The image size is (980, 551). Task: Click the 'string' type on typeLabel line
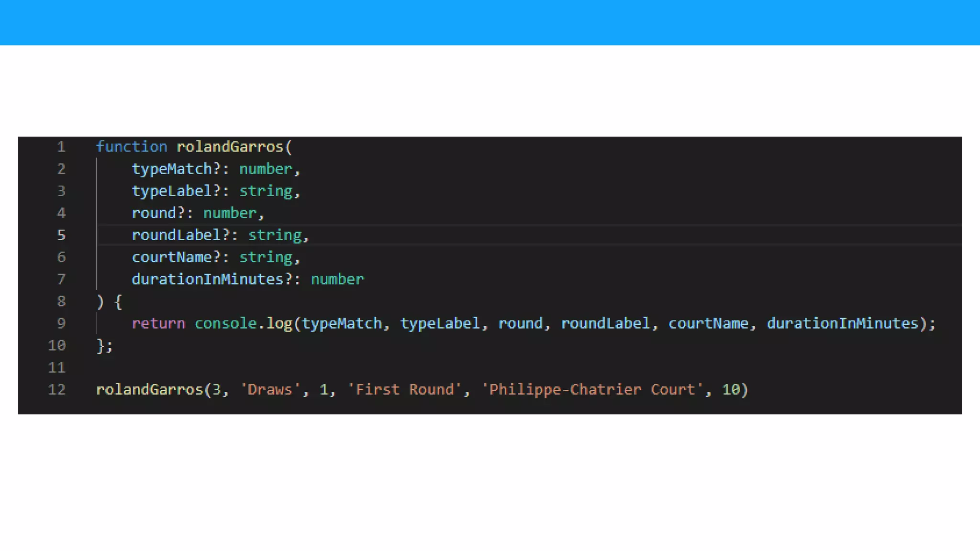point(266,191)
